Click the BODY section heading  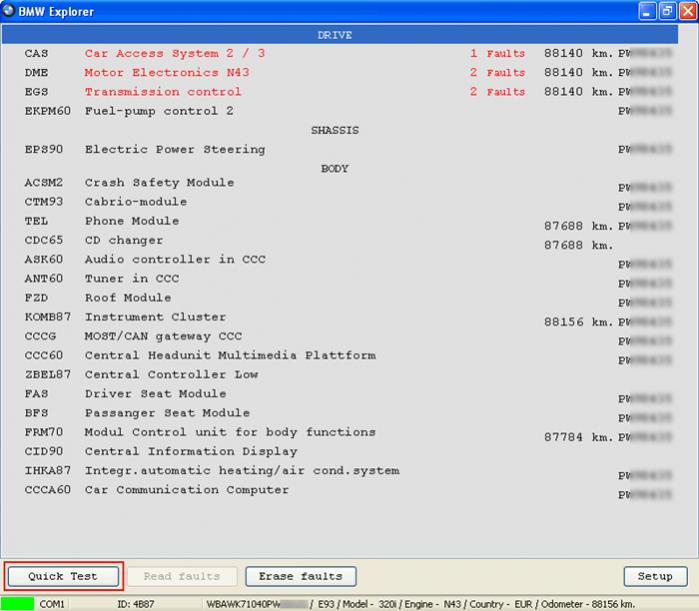click(335, 168)
